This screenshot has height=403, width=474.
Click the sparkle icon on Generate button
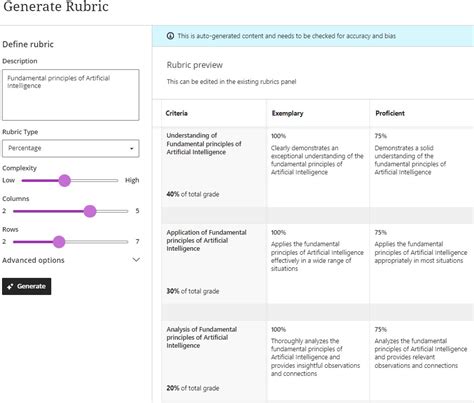coord(10,287)
